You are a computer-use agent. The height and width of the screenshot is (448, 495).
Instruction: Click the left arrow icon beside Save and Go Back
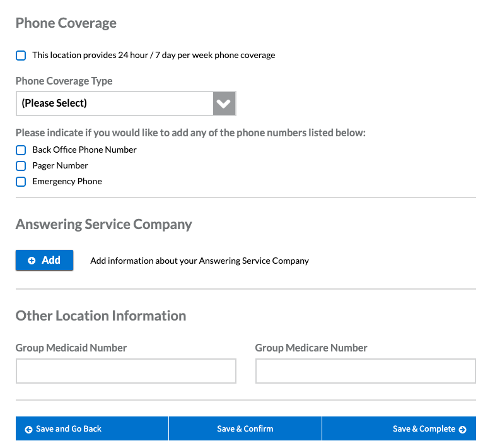28,429
